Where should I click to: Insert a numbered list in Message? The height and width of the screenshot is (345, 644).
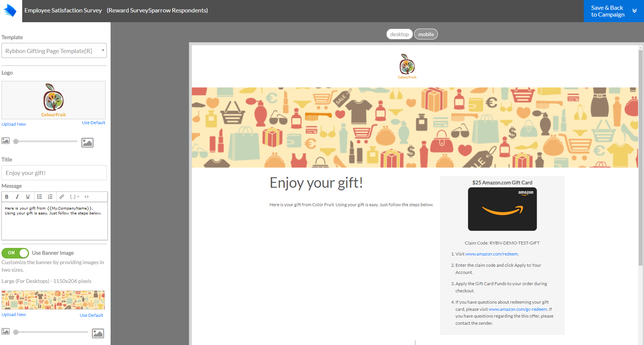point(50,197)
